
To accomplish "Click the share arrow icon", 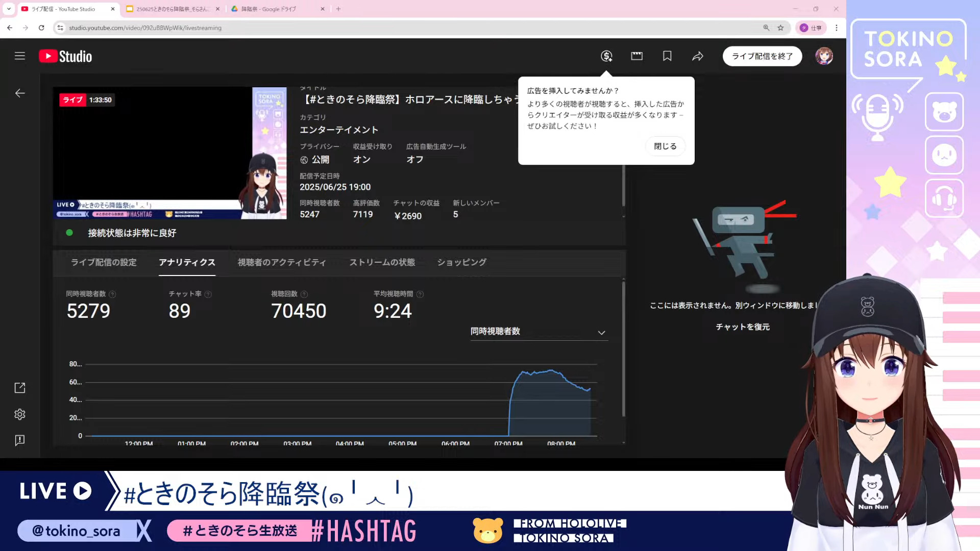I will click(x=698, y=56).
